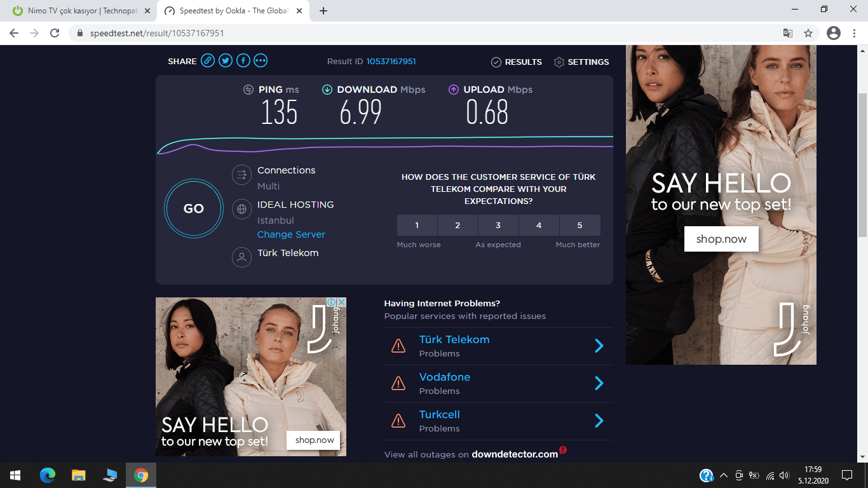868x488 pixels.
Task: Copy the share link icon
Action: pos(208,61)
